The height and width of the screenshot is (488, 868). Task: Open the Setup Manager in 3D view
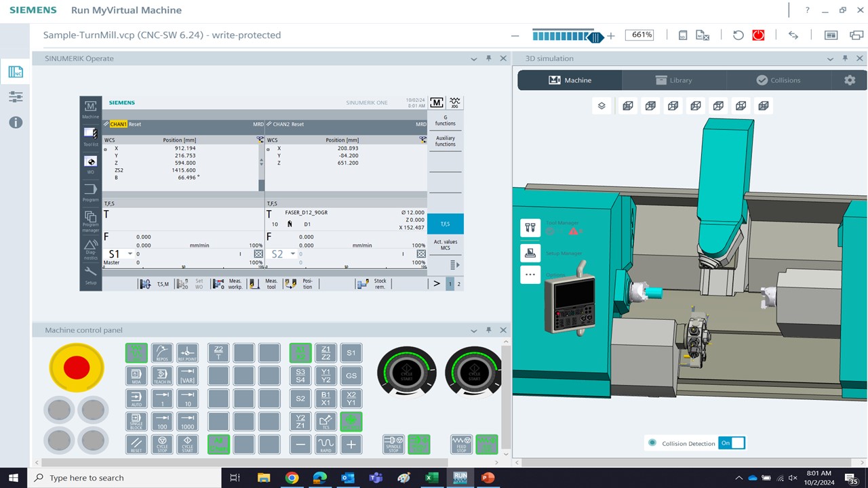pos(530,252)
